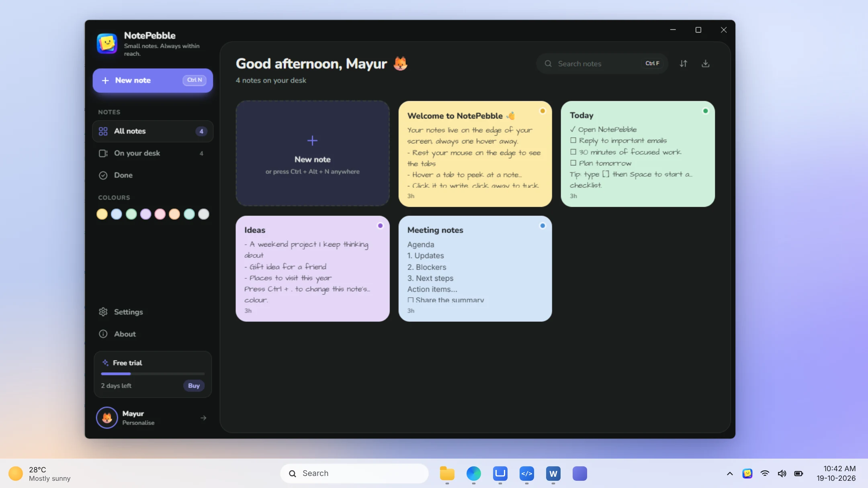Click the Wi-Fi icon in system tray
Image resolution: width=868 pixels, height=488 pixels.
tap(765, 474)
